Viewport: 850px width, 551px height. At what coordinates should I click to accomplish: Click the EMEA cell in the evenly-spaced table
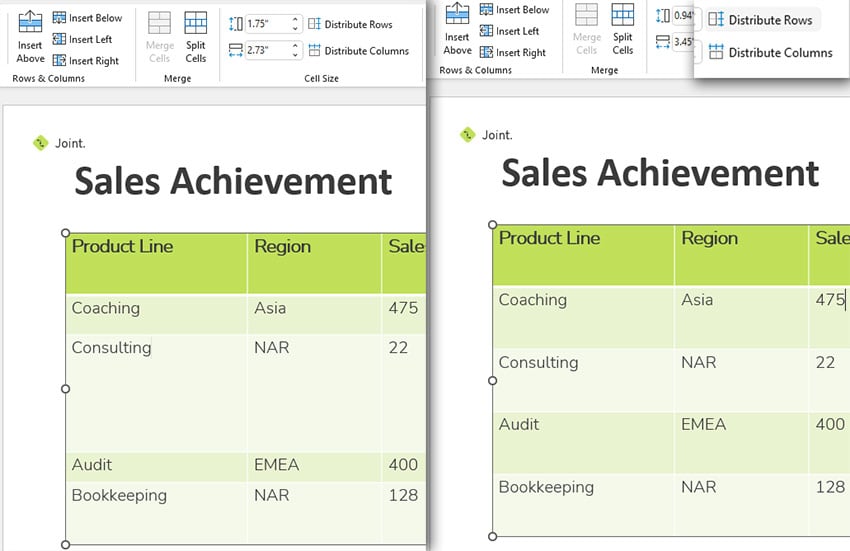[x=703, y=424]
